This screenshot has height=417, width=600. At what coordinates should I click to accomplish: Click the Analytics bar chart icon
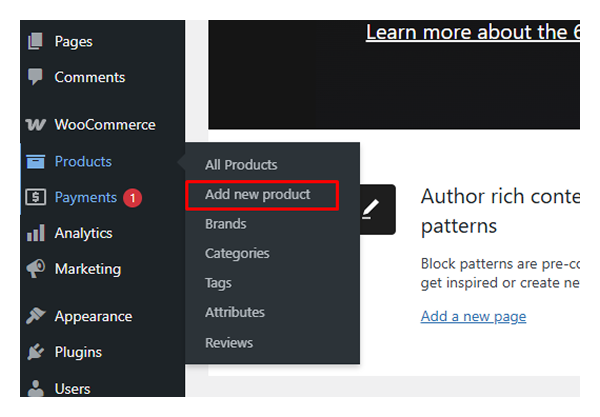(x=36, y=233)
